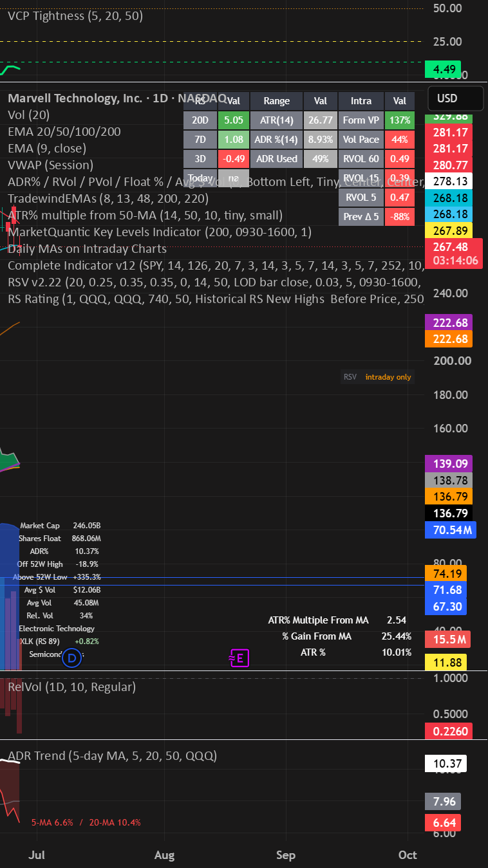Select the RSV v2.22 indicator legend
488x868 pixels.
click(x=216, y=282)
